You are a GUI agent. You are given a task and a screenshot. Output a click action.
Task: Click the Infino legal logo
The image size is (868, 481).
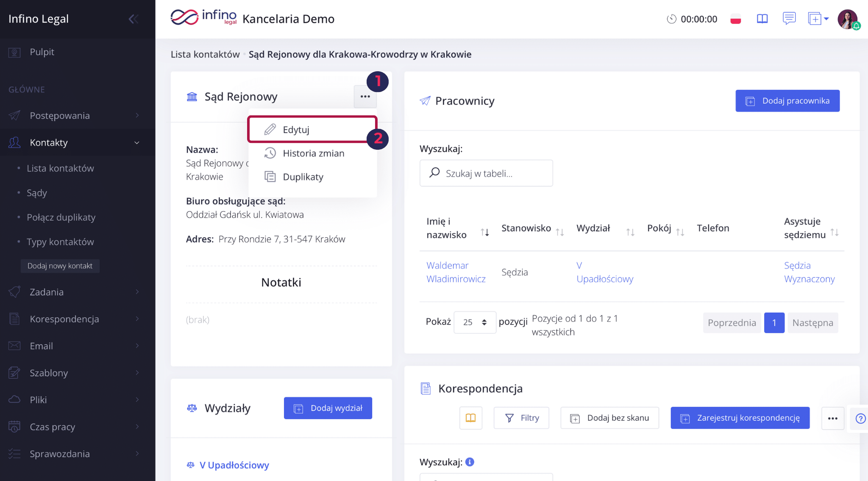[203, 18]
